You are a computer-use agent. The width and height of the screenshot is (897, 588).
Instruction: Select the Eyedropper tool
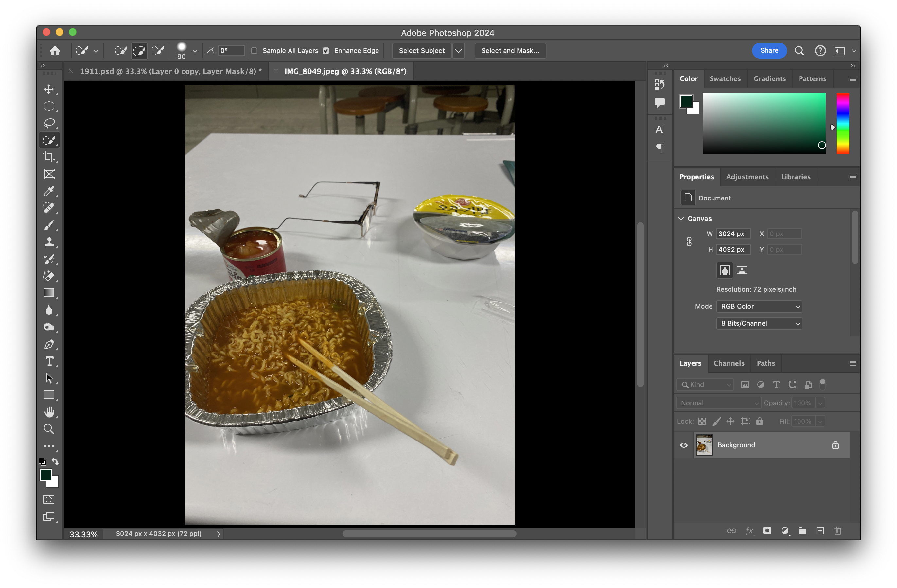49,191
